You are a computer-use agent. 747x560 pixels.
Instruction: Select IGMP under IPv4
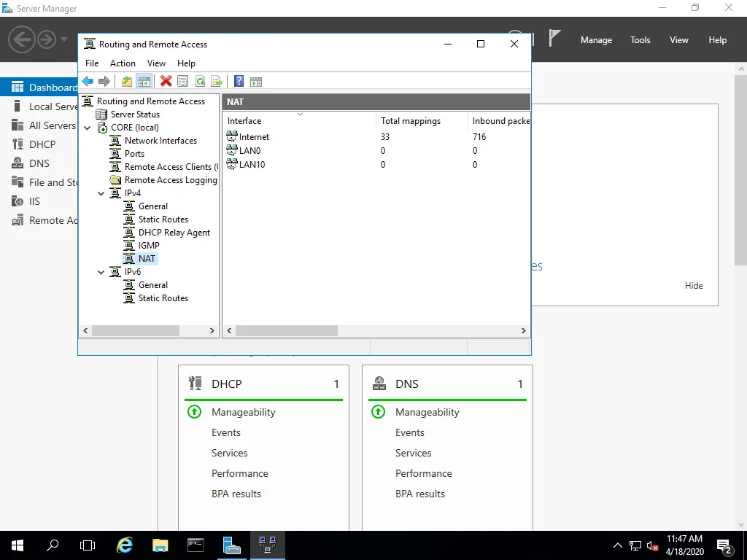coord(149,246)
